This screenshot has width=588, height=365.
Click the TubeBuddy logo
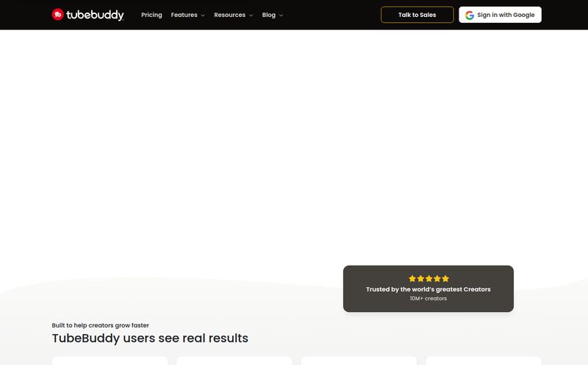click(x=87, y=15)
